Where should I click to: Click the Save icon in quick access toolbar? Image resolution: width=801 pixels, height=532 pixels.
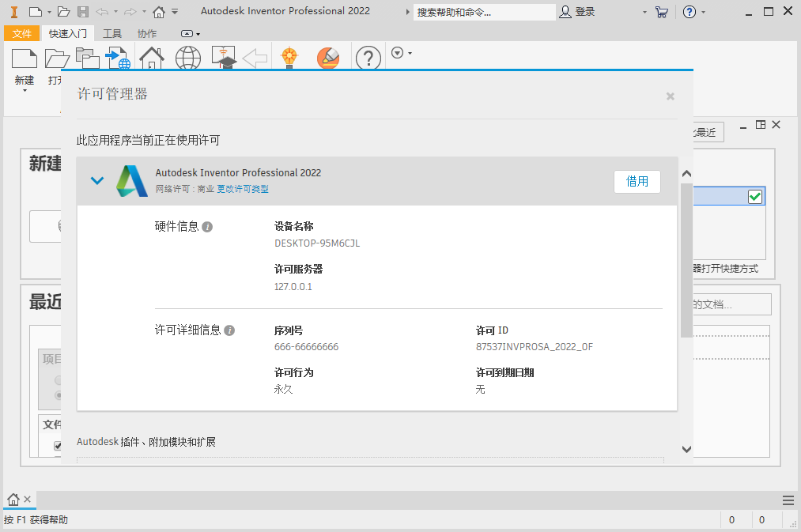[x=82, y=12]
